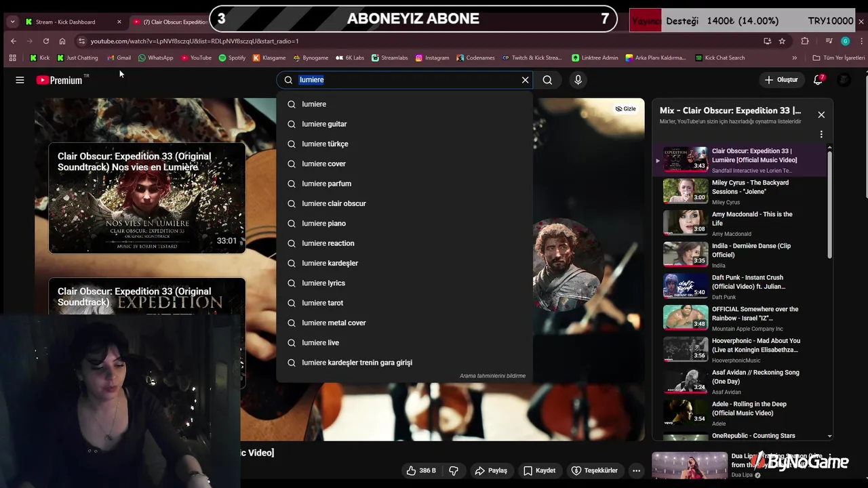This screenshot has height=488, width=868.
Task: Open Streamlabs bookmark
Action: point(389,58)
